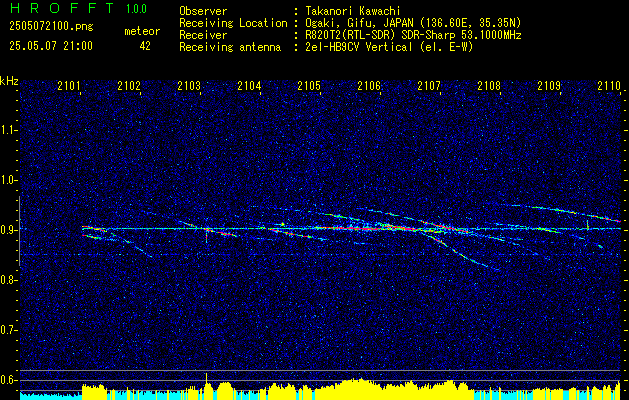Click the kHz axis unit label

coord(9,81)
